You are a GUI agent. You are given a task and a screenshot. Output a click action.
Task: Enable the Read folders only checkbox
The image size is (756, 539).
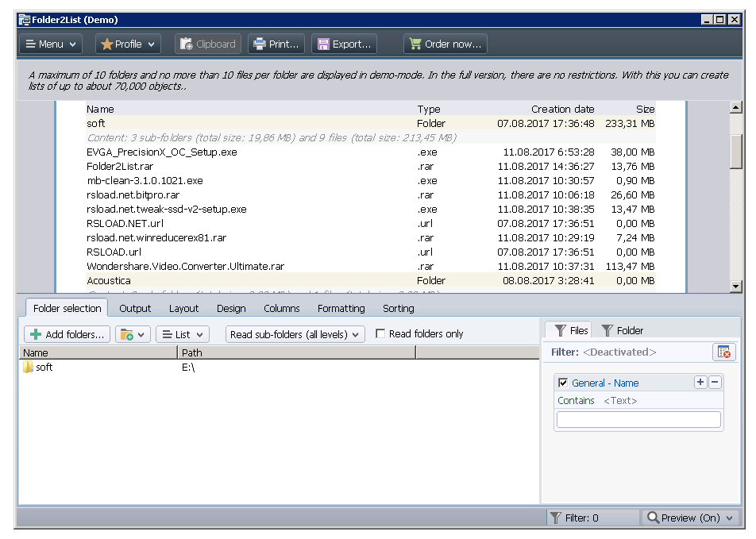380,334
